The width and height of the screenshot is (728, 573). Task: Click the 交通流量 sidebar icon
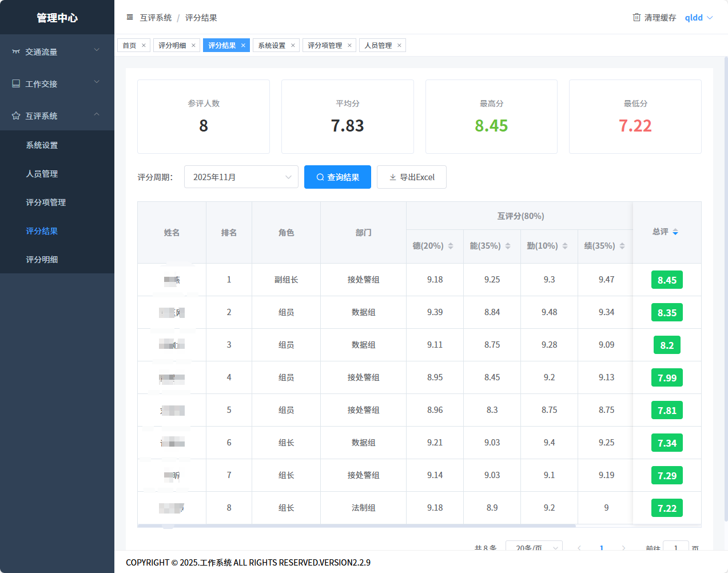(16, 52)
